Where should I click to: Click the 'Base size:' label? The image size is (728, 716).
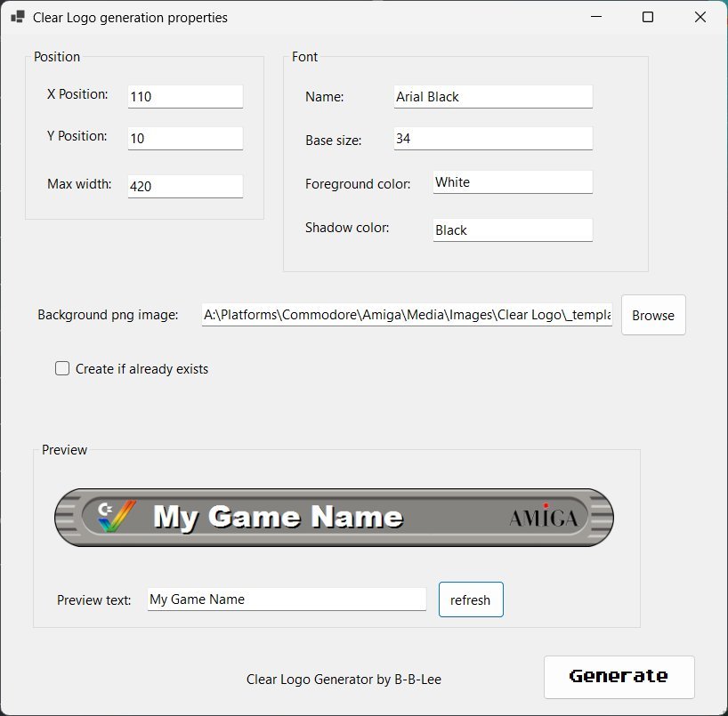coord(334,141)
